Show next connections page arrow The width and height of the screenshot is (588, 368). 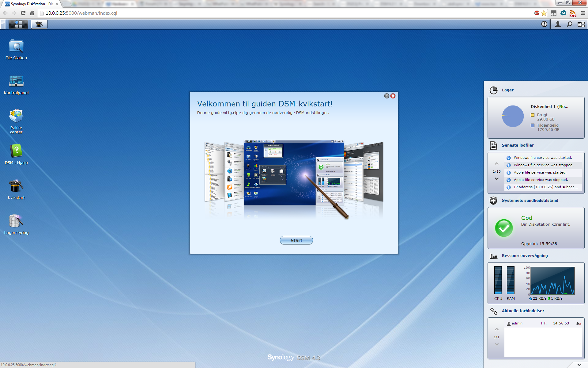[496, 344]
